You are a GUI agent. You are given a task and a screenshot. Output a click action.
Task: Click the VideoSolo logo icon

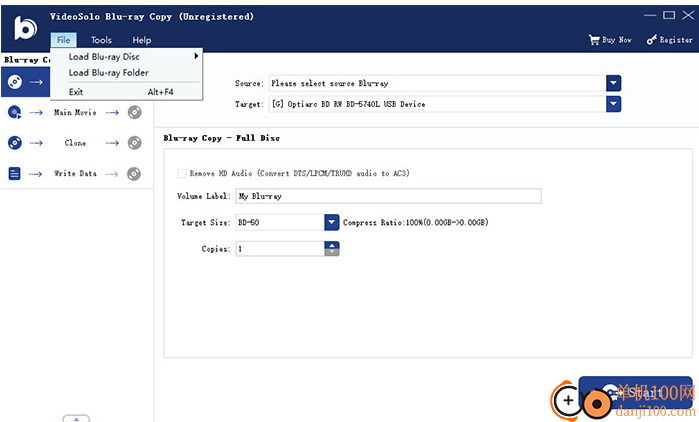pyautogui.click(x=25, y=28)
